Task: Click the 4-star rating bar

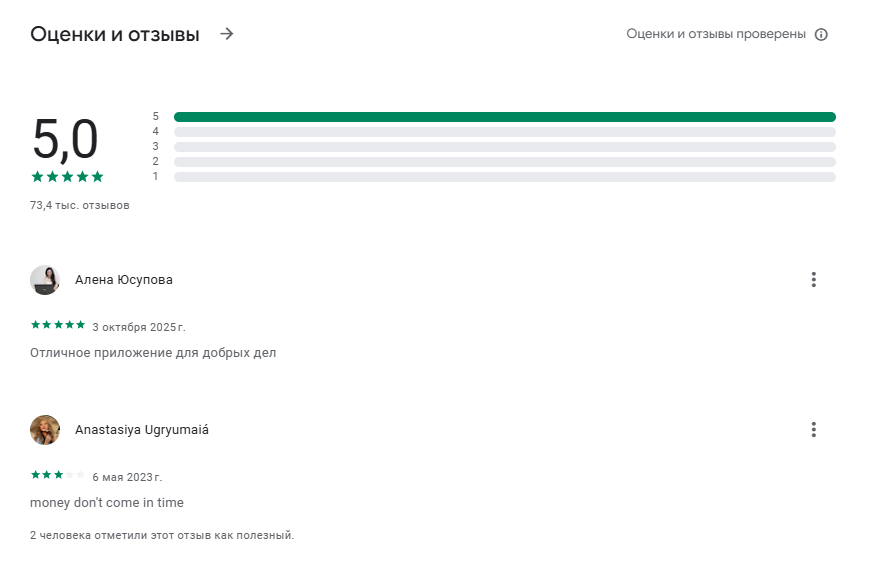Action: tap(504, 132)
